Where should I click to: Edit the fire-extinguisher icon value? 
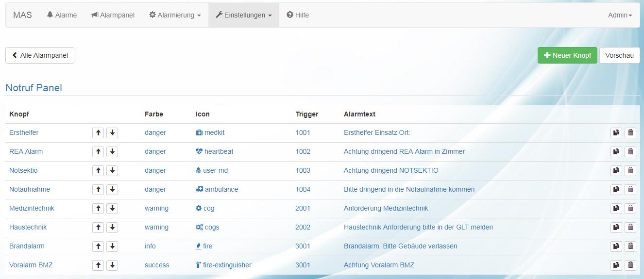pos(223,265)
